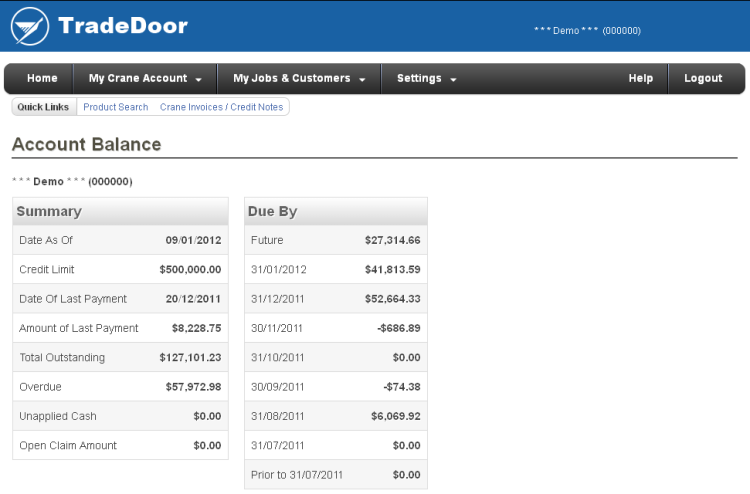Click the Credit Limit value $500,000.00

pos(190,270)
